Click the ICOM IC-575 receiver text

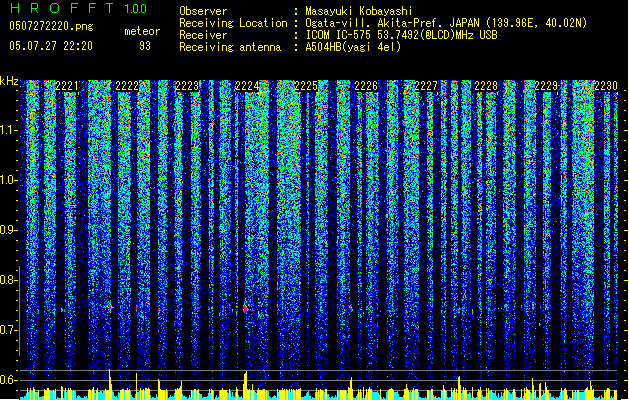point(401,35)
